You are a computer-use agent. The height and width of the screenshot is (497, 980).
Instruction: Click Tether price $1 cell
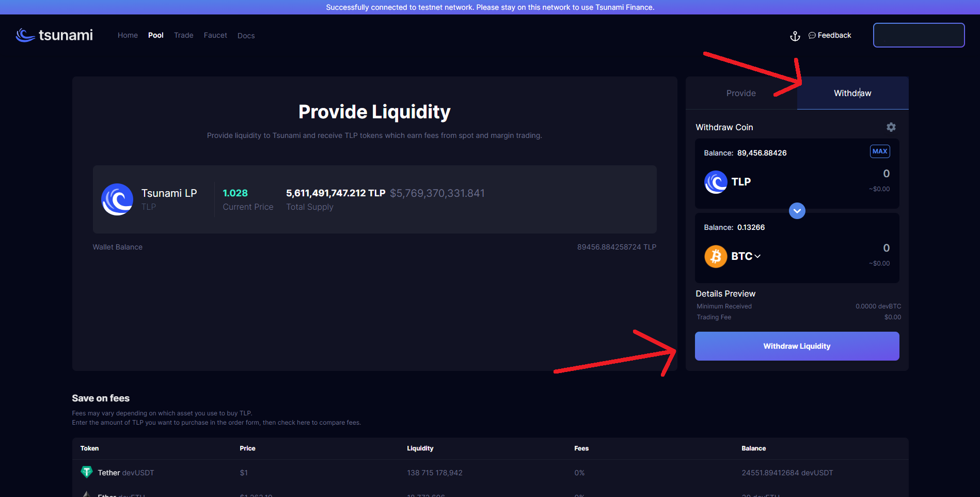click(x=244, y=473)
